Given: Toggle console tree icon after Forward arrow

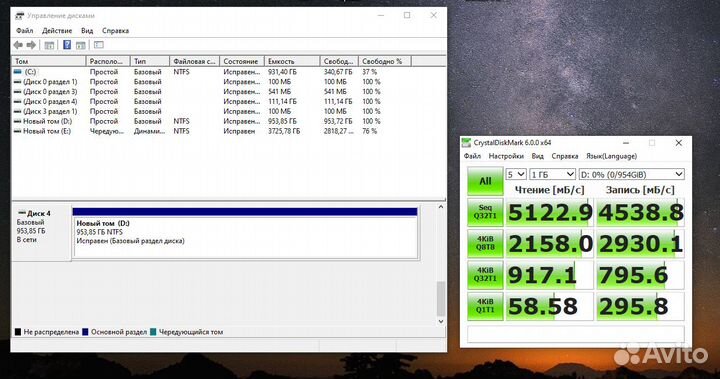Looking at the screenshot, I should (x=49, y=45).
